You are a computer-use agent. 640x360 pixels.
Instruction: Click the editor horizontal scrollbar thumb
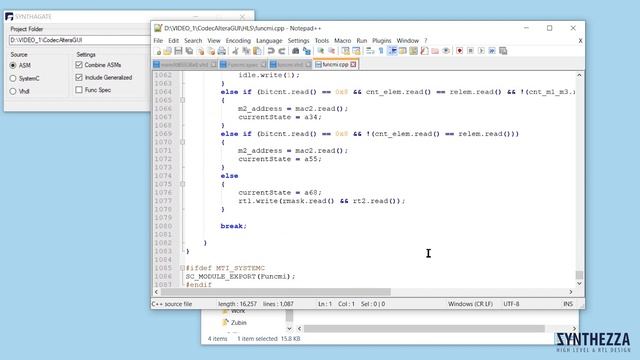[x=276, y=292]
